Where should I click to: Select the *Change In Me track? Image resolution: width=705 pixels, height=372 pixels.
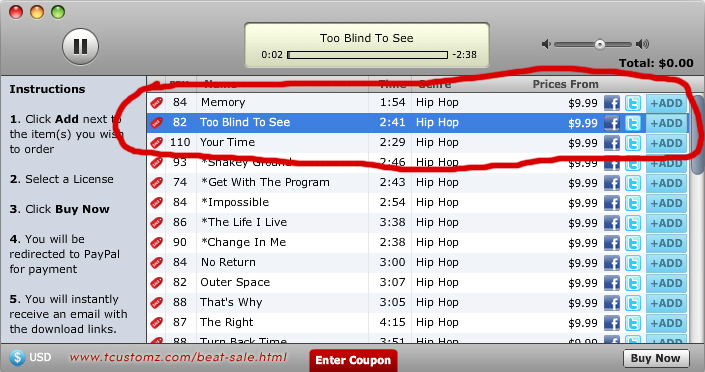pos(243,242)
